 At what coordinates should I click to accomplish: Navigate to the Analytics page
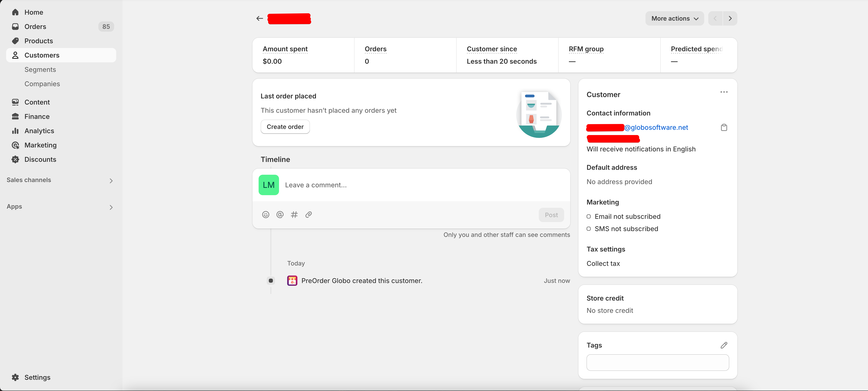(39, 131)
